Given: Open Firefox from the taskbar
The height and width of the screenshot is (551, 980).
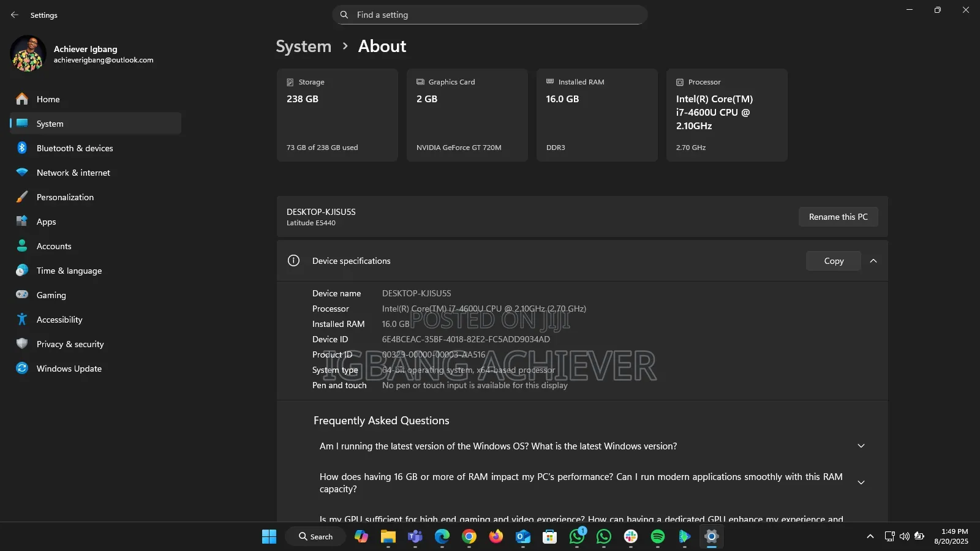Looking at the screenshot, I should [496, 537].
